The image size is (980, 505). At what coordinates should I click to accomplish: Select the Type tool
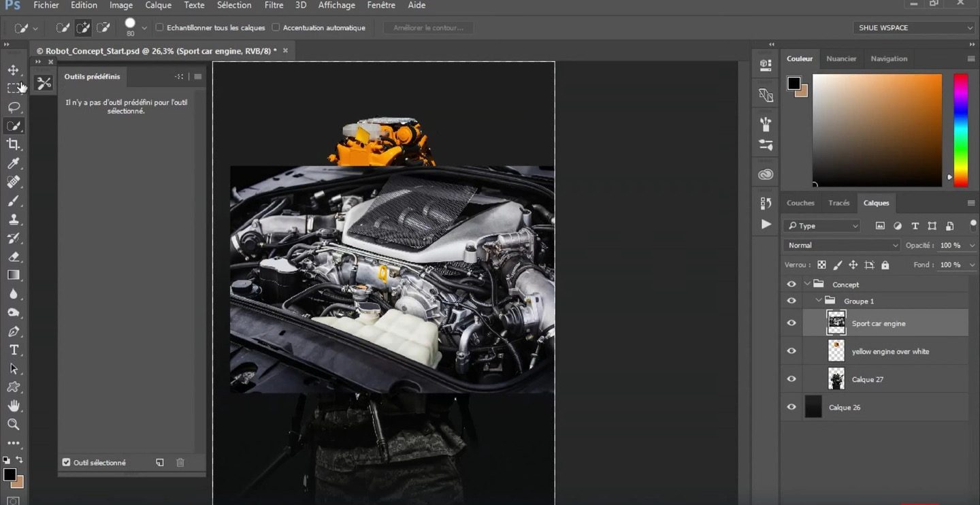[x=13, y=350]
